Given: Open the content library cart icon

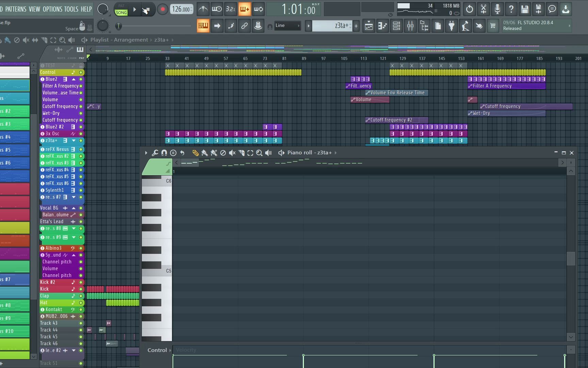Looking at the screenshot, I should coord(493,26).
